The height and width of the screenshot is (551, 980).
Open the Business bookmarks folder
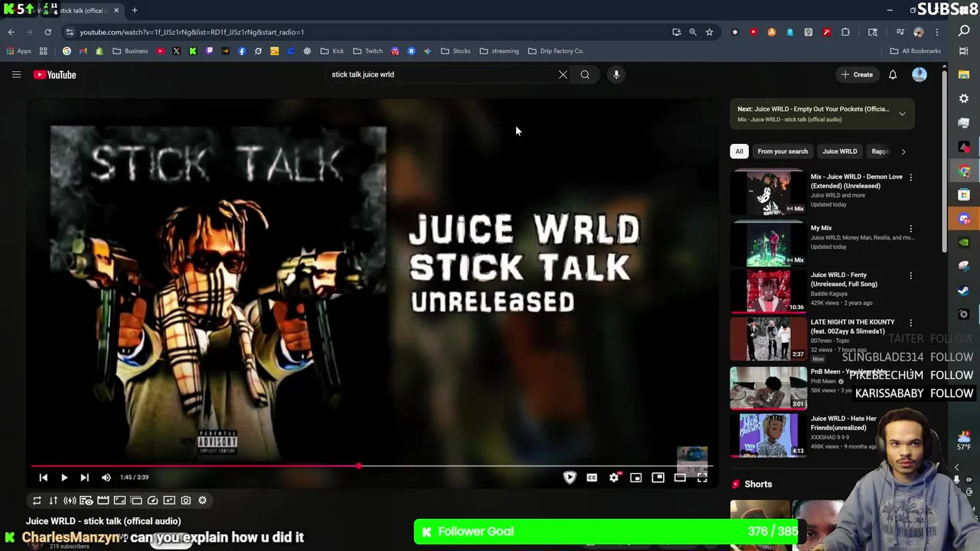pos(130,51)
